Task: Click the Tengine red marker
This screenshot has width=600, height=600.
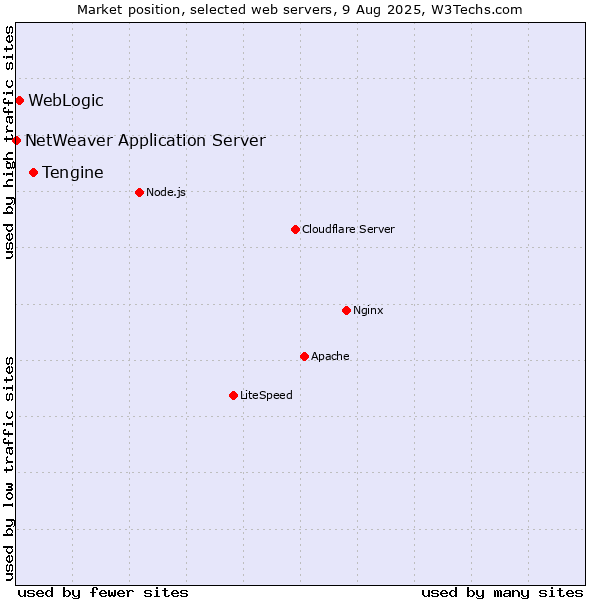Action: pos(34,173)
